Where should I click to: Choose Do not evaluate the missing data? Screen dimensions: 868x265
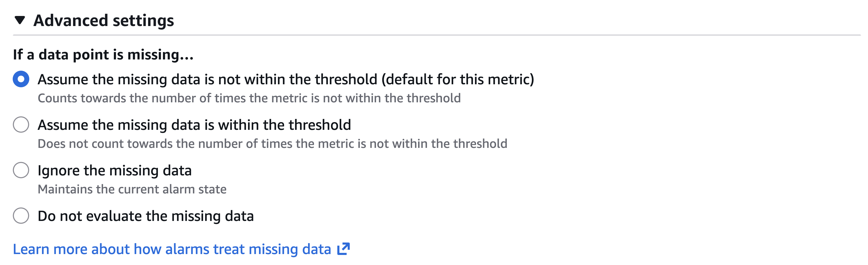click(147, 216)
